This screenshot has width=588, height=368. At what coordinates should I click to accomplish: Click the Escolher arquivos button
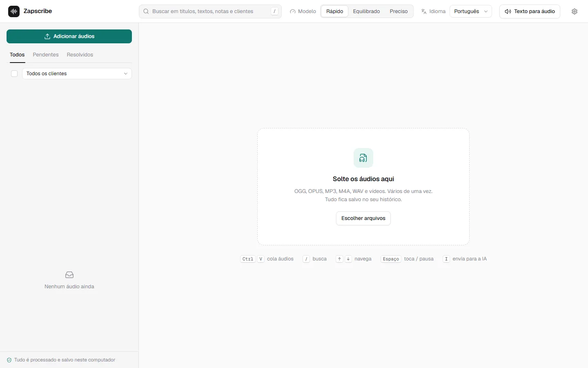click(x=363, y=218)
